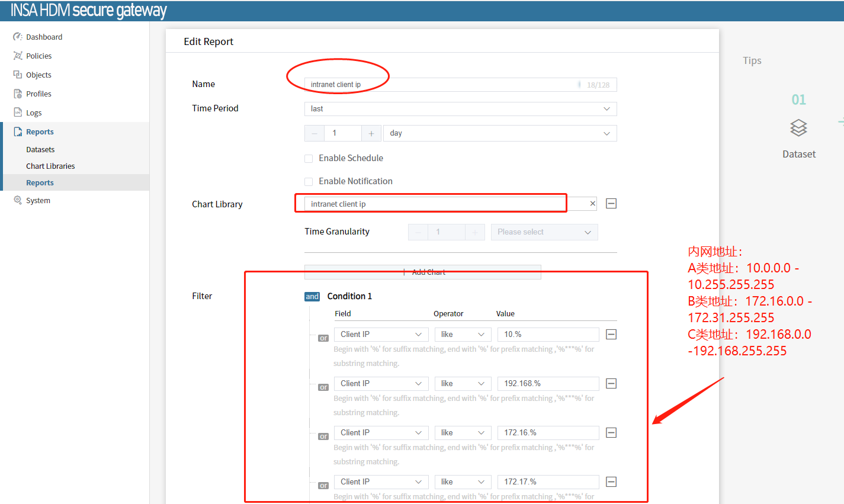The width and height of the screenshot is (844, 504).
Task: Open Datasets in the Reports submenu
Action: (x=40, y=150)
